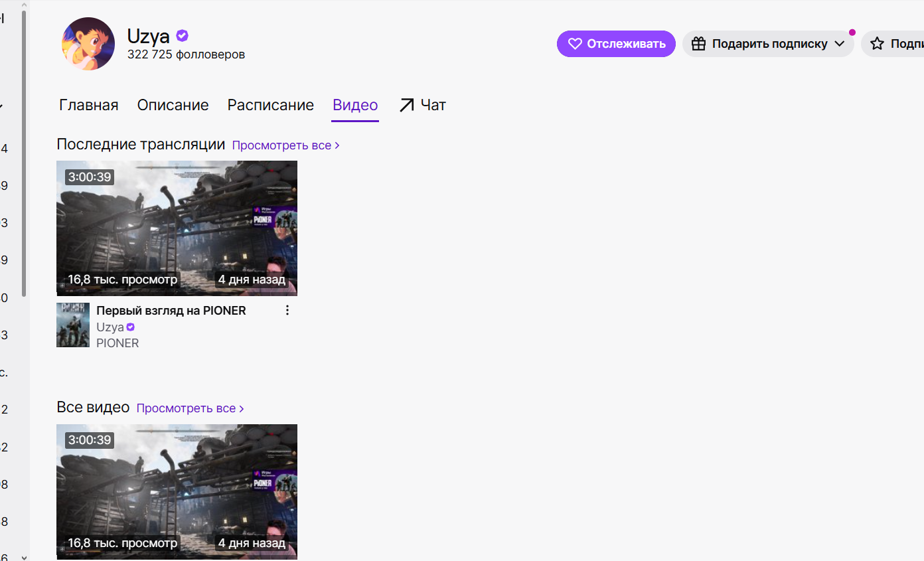Play the video thumbnail under Последние трансляции

coord(177,228)
